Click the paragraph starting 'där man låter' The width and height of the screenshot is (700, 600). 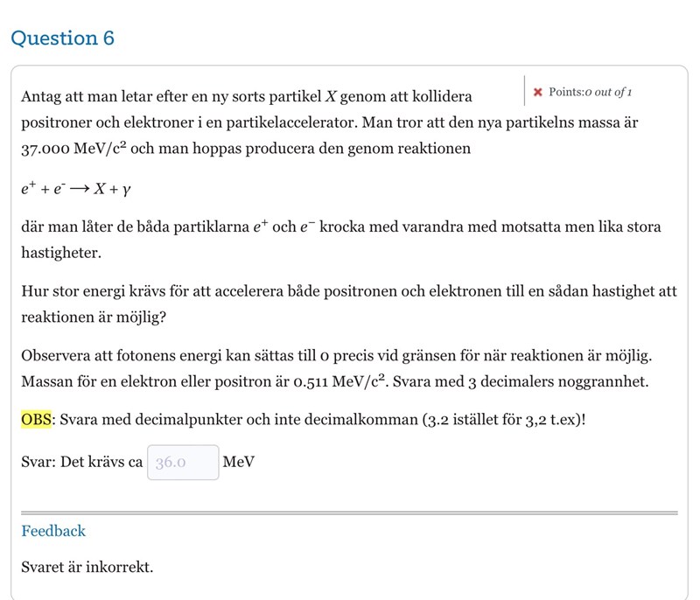[341, 239]
